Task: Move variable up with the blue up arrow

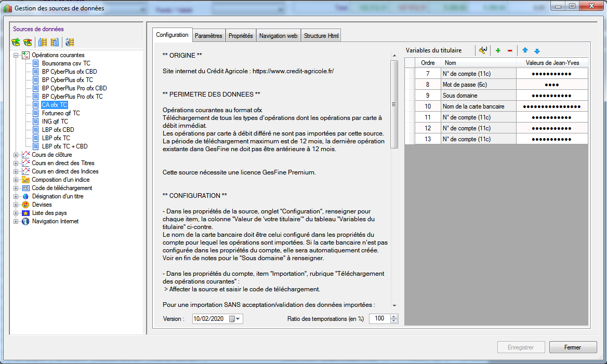Action: [525, 50]
